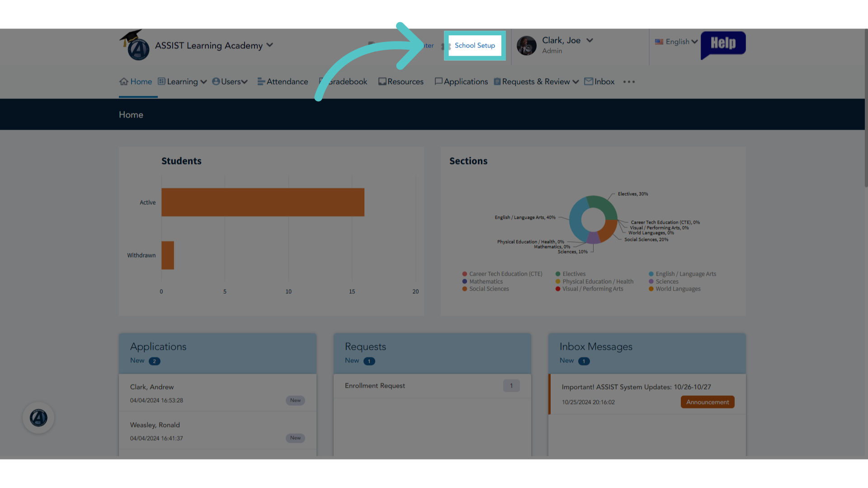
Task: Open the Applications nav item
Action: point(461,81)
